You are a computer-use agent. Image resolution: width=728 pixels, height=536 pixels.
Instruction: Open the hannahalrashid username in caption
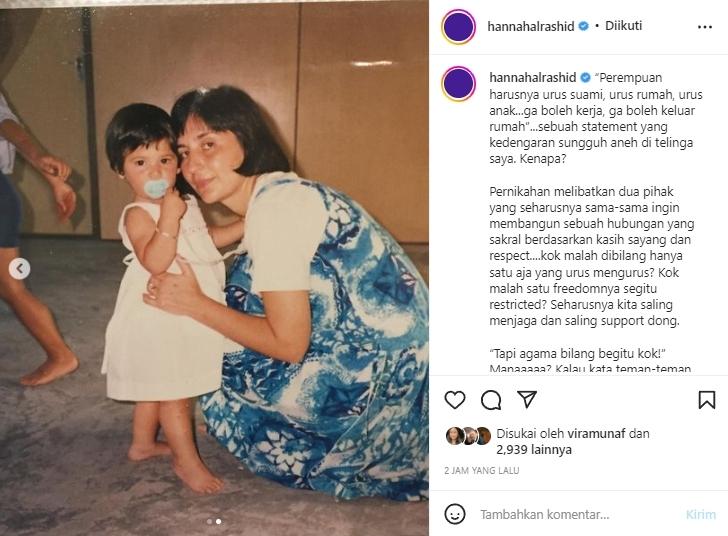click(533, 78)
